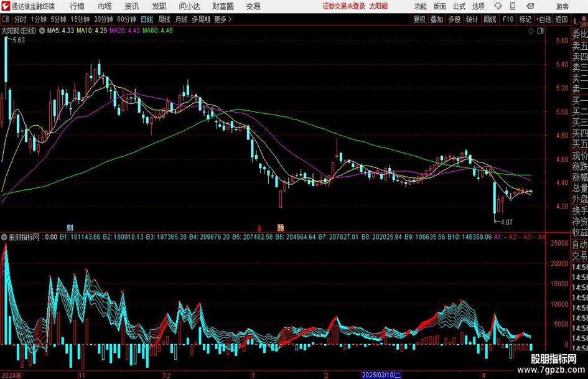588x379 pixels.
Task: Switch to 月线 monthly period
Action: tap(181, 19)
